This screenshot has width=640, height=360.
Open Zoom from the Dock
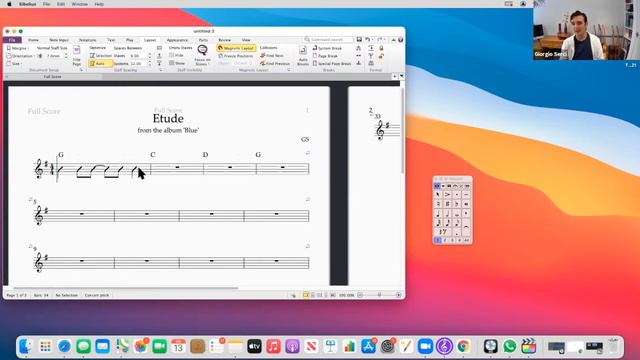(x=425, y=346)
